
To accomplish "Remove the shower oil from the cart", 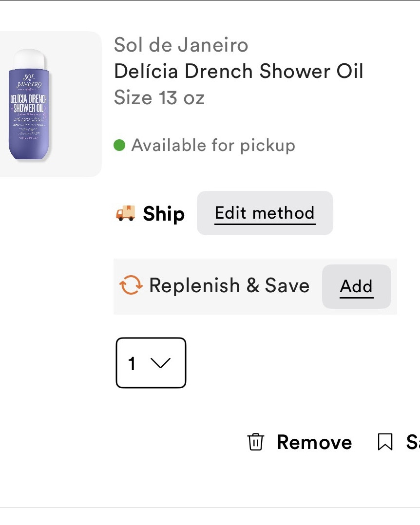I will click(x=314, y=442).
